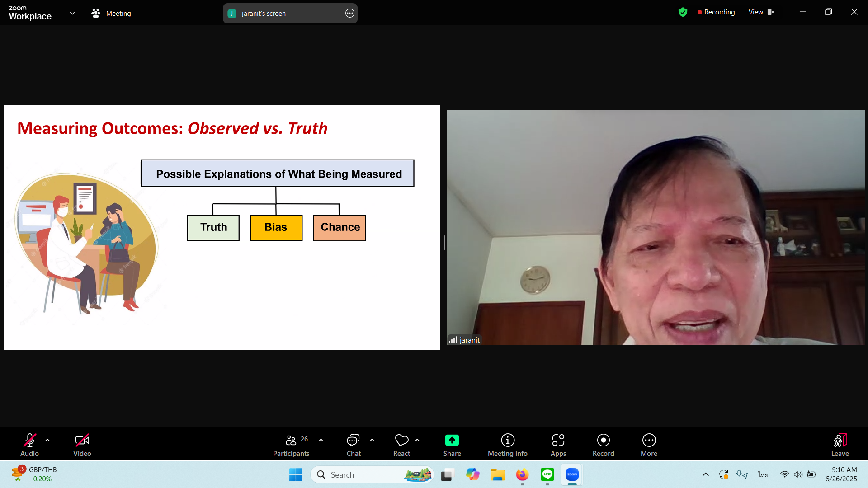Open Meeting info
Image resolution: width=868 pixels, height=488 pixels.
pos(507,440)
